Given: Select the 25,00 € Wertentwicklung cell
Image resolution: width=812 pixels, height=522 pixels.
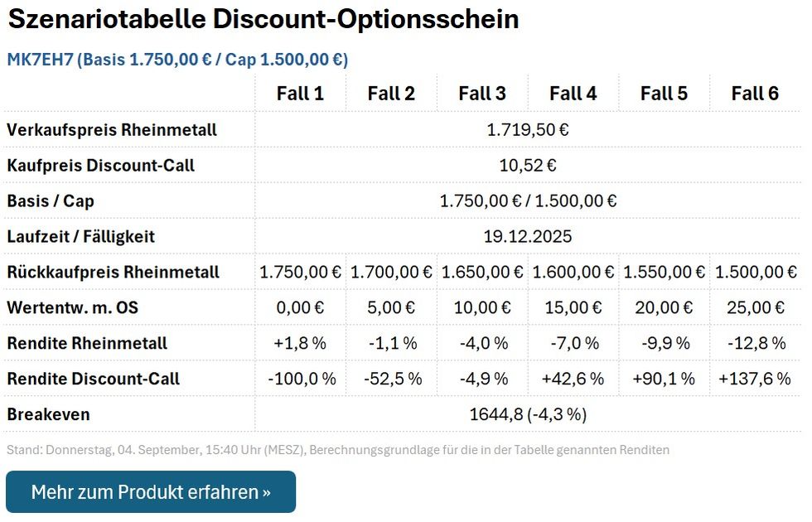Looking at the screenshot, I should [755, 308].
